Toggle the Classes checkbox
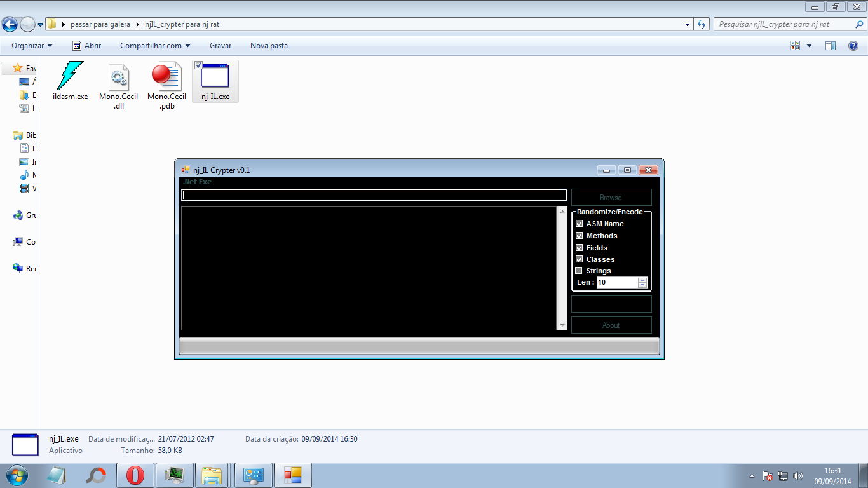Image resolution: width=868 pixels, height=488 pixels. click(x=579, y=259)
